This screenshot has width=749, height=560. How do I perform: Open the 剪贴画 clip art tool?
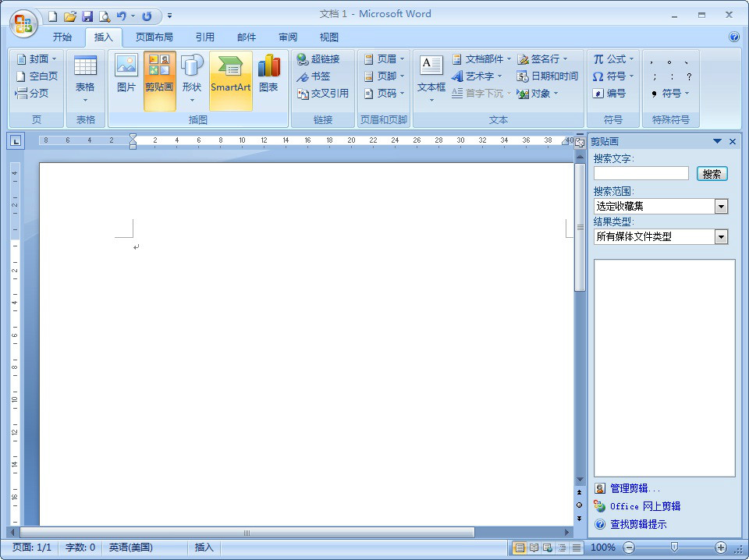point(159,76)
